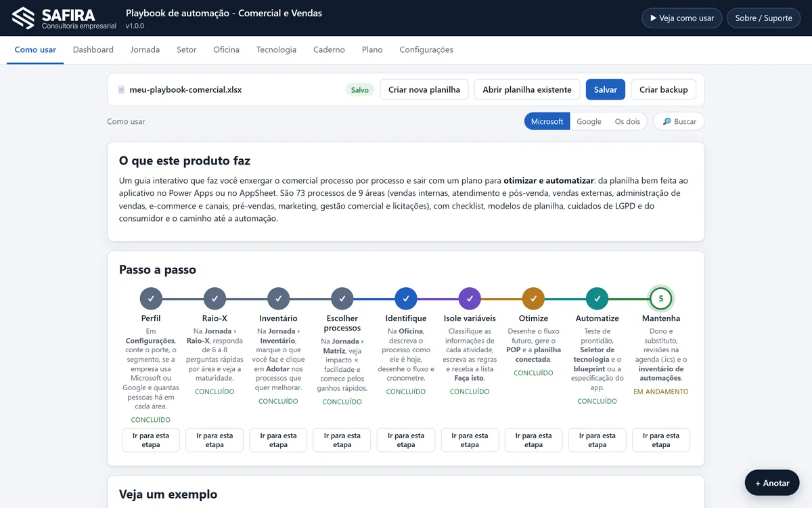Select the purple Isole variáveis step circle
The image size is (812, 508).
(x=470, y=299)
